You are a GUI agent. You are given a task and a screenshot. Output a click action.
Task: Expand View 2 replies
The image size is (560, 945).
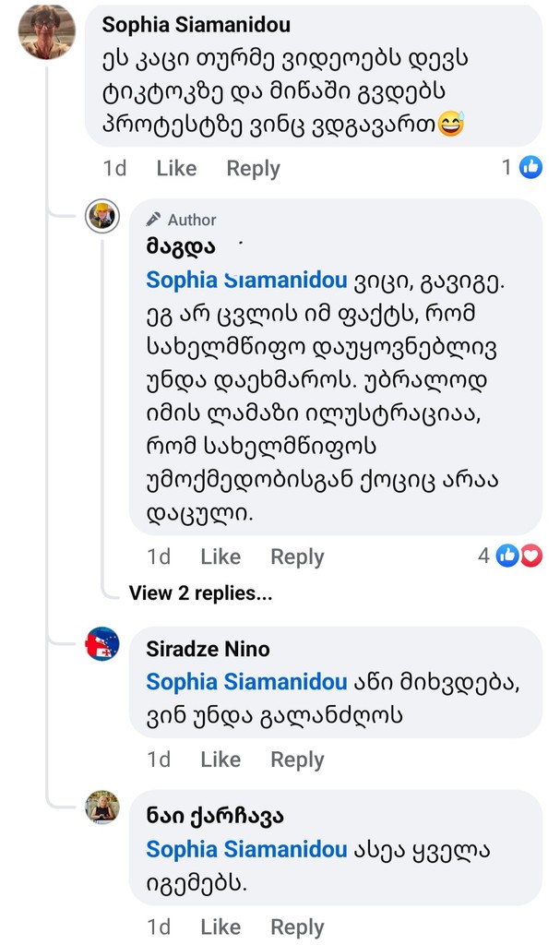pyautogui.click(x=200, y=593)
